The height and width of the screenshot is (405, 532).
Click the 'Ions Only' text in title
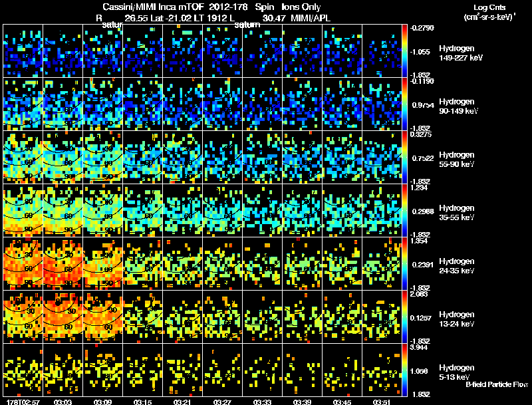(x=301, y=7)
